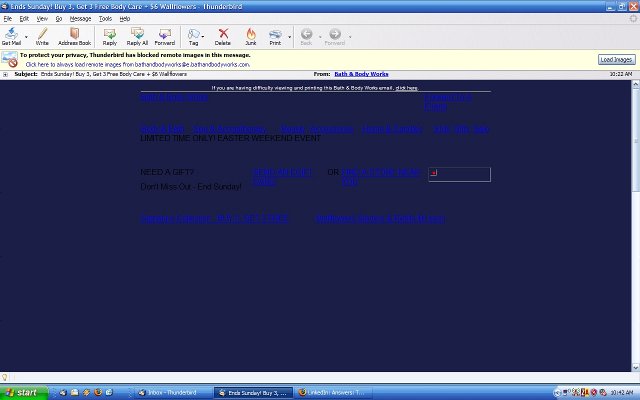Open the Signature Collection Buy 3 link
This screenshot has width=640, height=400.
tap(214, 218)
